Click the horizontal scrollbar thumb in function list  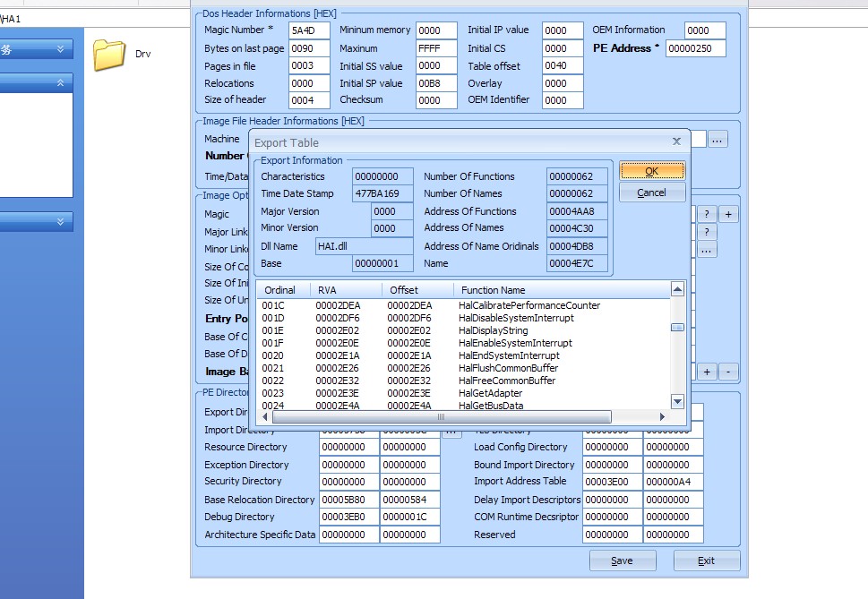tap(442, 416)
